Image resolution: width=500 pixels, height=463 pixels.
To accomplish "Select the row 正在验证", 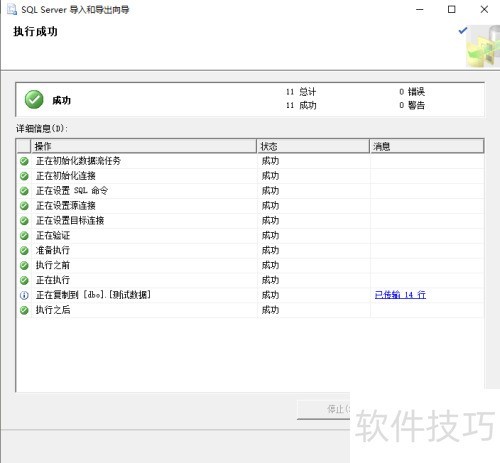I will coord(250,236).
